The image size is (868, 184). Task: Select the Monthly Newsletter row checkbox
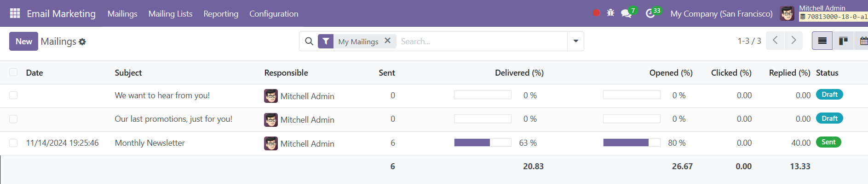pos(13,143)
